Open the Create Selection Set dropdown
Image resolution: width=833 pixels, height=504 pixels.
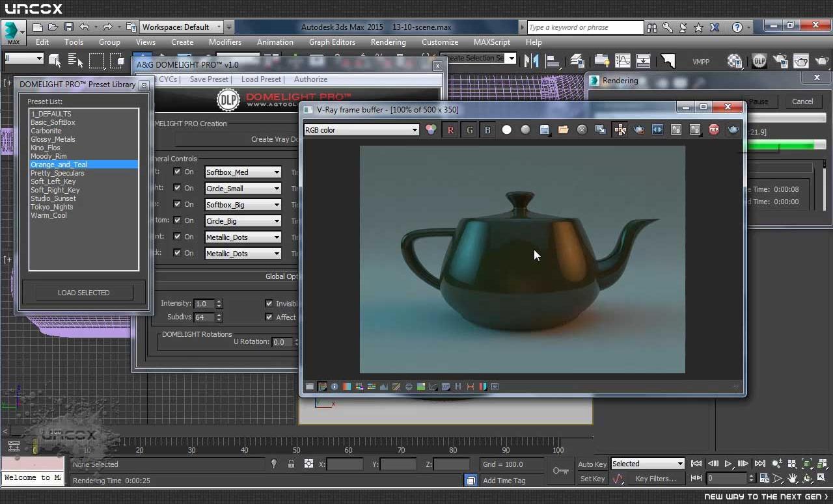coord(478,59)
